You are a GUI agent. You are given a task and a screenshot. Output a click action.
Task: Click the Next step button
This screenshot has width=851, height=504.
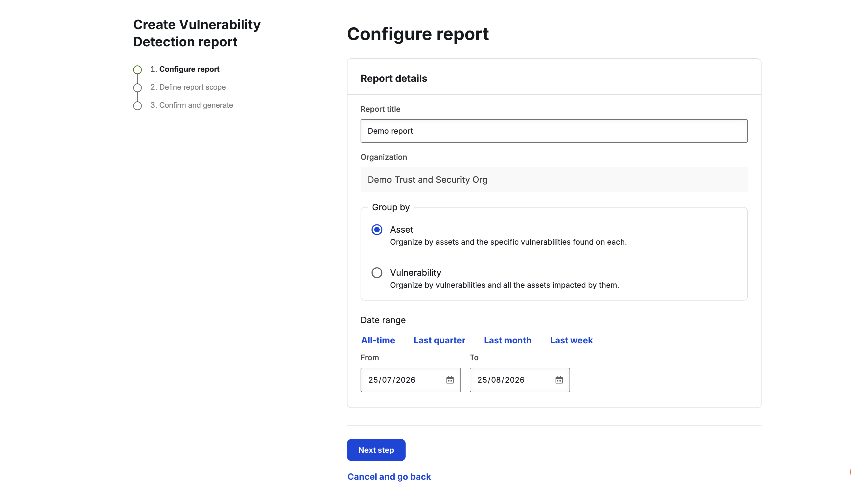click(376, 450)
